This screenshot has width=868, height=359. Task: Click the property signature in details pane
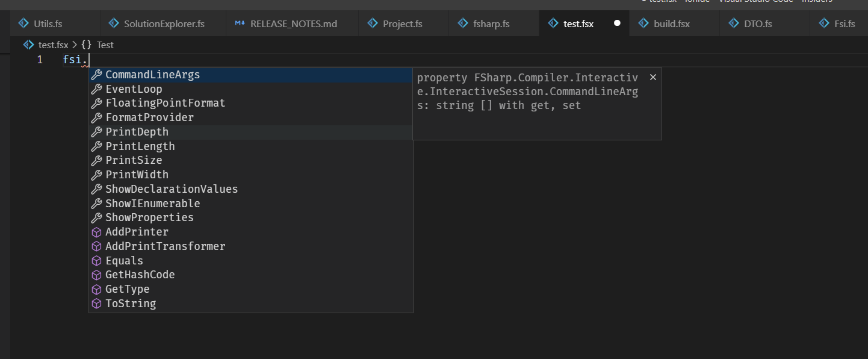click(527, 92)
